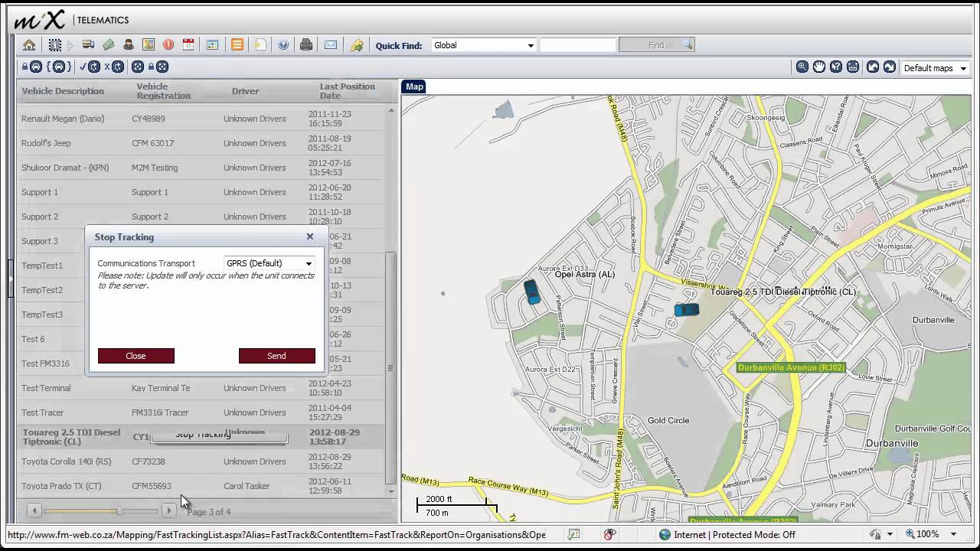
Task: Click the dotted-frame info icon
Action: (x=55, y=45)
